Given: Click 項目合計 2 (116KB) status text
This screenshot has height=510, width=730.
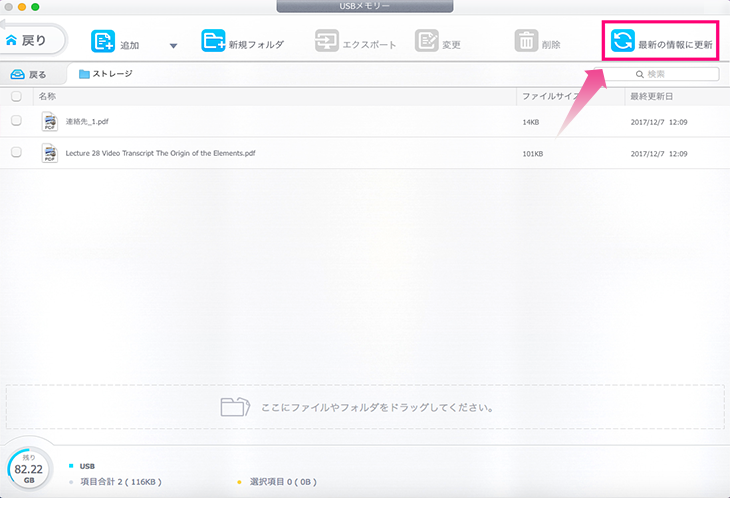Looking at the screenshot, I should pos(121,482).
